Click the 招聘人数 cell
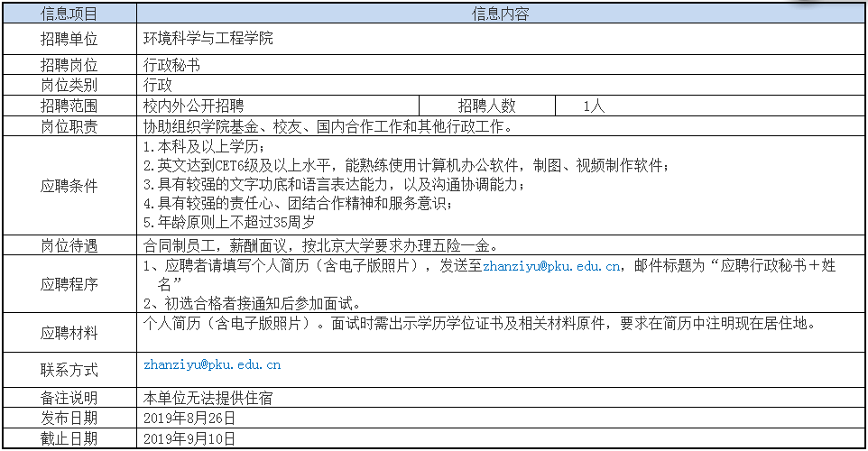Viewport: 868px width, 451px height. [487, 106]
